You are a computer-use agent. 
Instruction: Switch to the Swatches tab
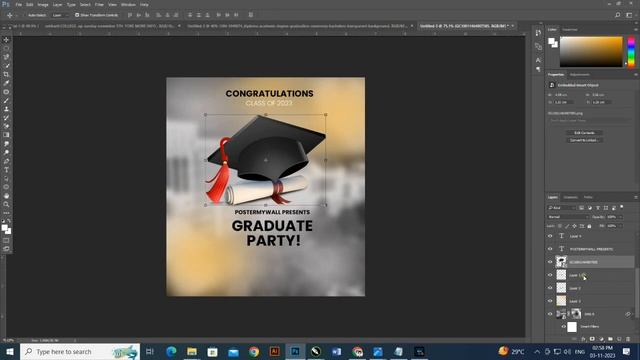tap(570, 29)
